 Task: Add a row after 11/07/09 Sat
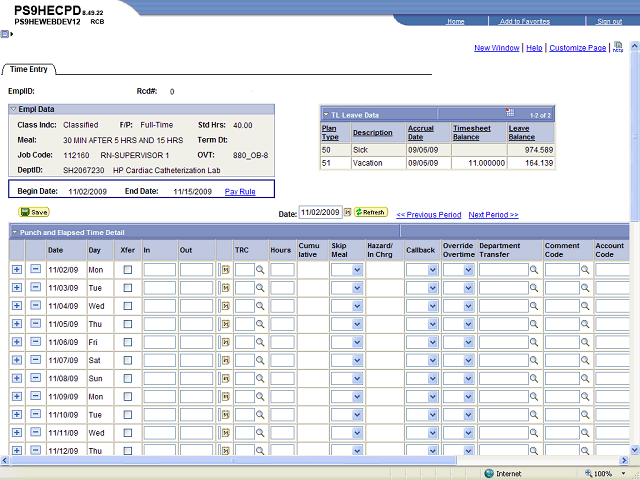17,360
